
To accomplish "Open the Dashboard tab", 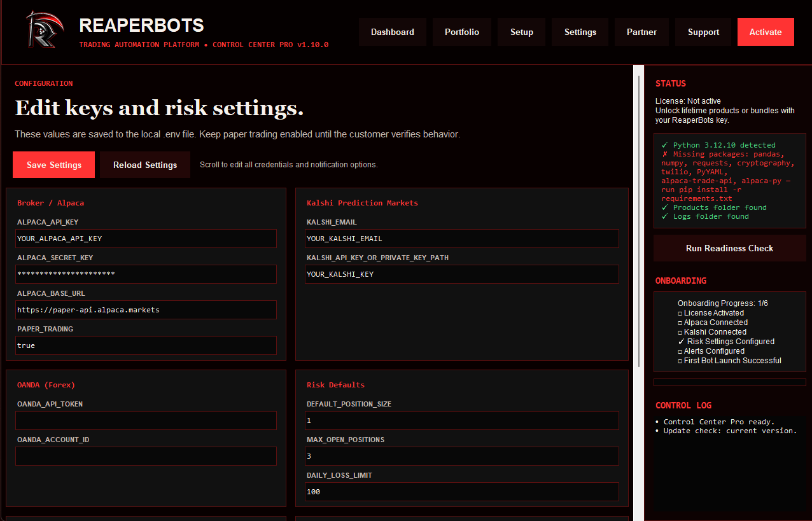I will click(x=393, y=32).
